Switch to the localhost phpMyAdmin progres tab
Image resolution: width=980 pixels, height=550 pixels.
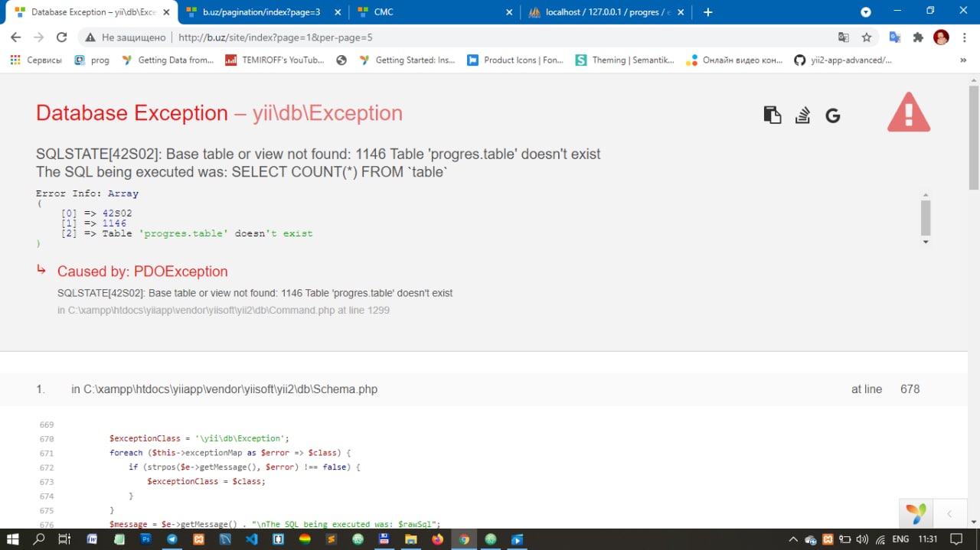(605, 12)
